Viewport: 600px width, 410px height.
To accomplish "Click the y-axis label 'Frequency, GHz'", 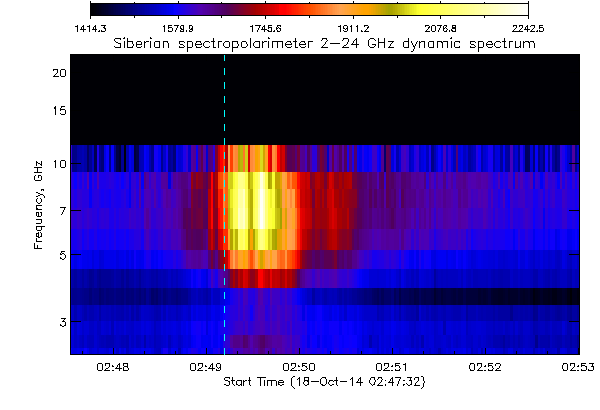I will [x=38, y=205].
